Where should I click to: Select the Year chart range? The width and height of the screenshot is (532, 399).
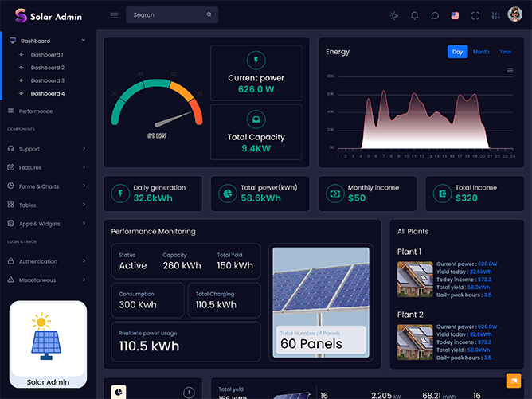point(505,52)
